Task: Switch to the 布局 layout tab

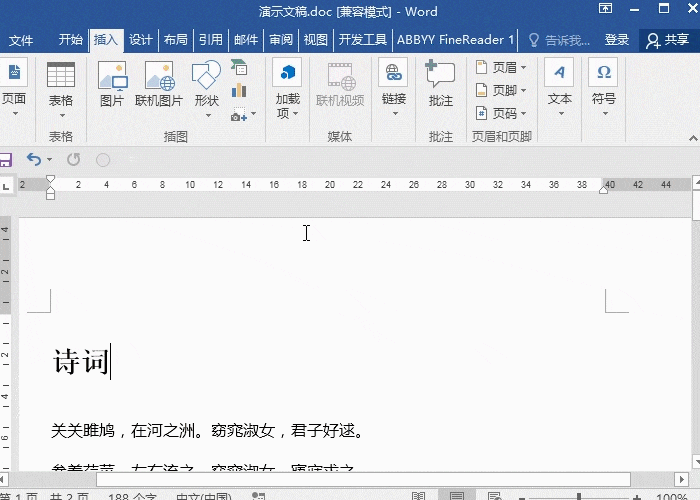Action: (x=175, y=40)
